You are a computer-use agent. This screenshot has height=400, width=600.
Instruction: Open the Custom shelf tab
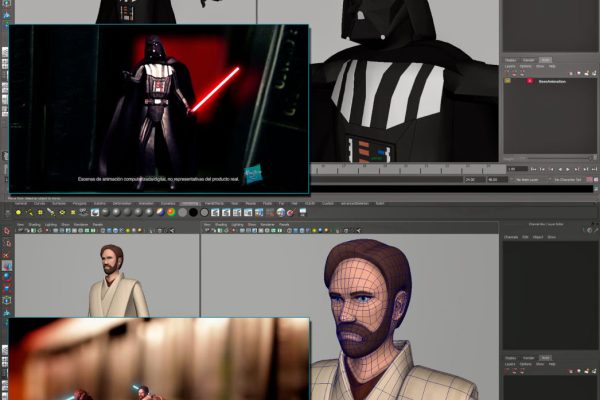click(x=328, y=204)
